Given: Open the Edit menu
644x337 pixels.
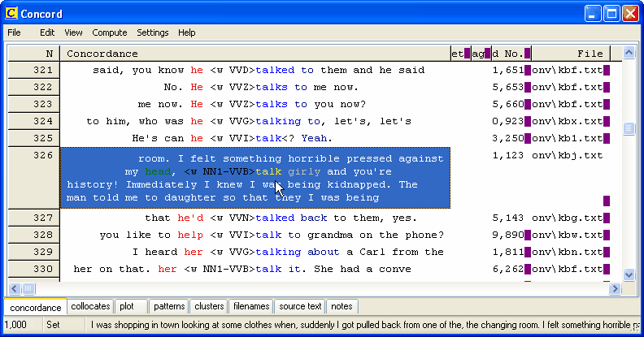Looking at the screenshot, I should (47, 32).
